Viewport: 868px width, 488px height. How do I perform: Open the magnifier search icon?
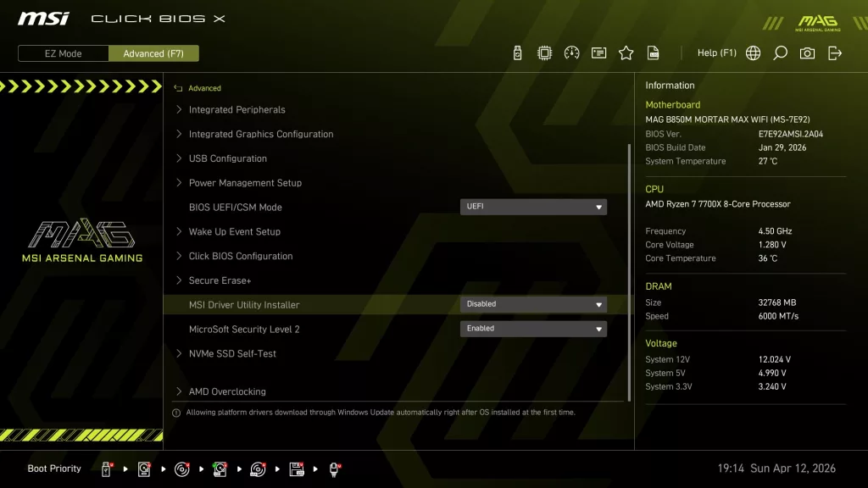click(780, 53)
